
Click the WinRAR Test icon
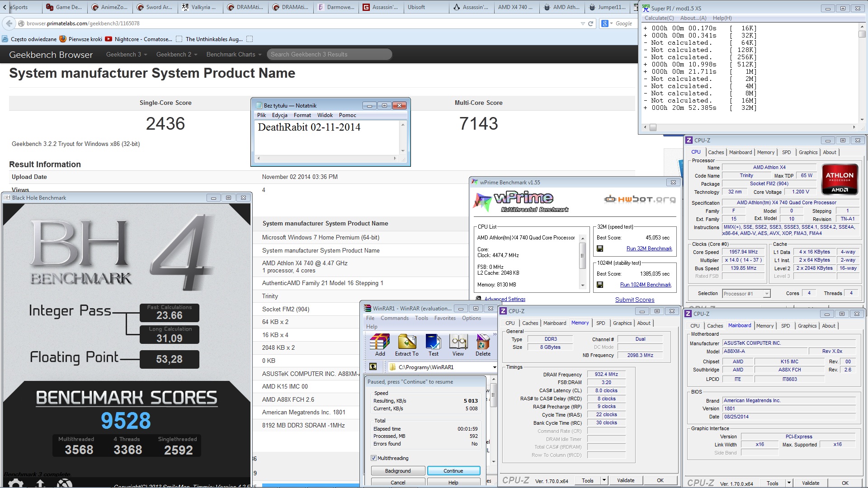tap(433, 342)
